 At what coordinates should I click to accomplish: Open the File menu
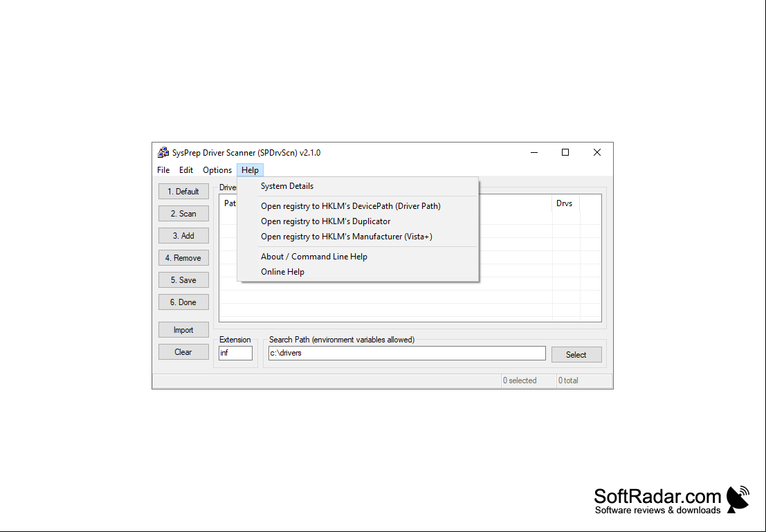click(163, 170)
